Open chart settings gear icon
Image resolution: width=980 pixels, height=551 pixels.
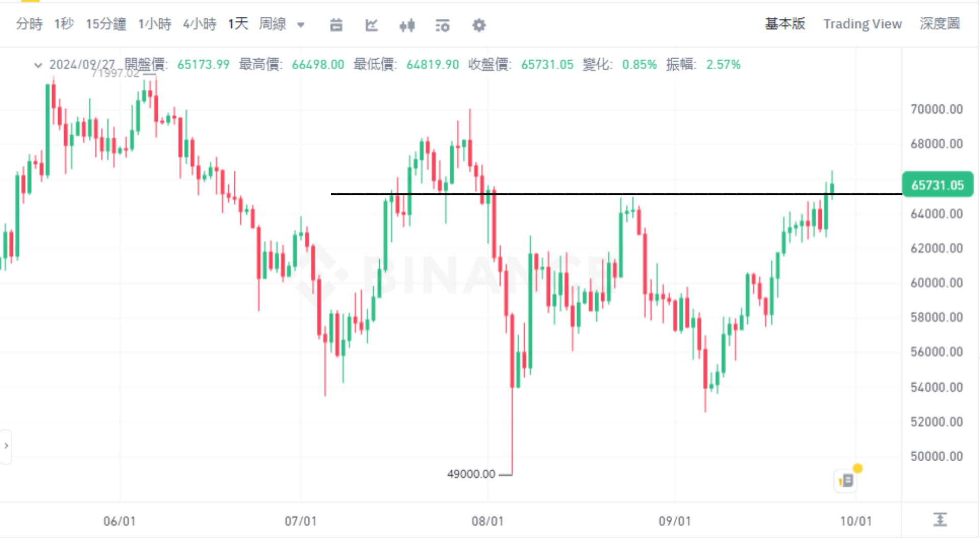point(479,24)
